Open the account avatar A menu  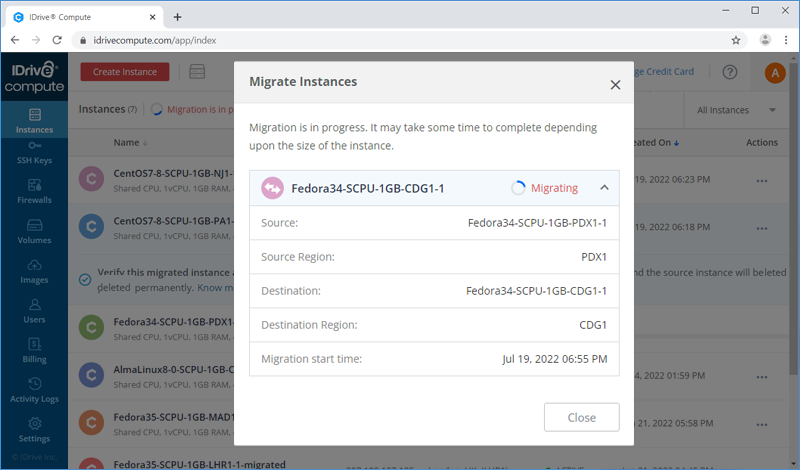[774, 73]
